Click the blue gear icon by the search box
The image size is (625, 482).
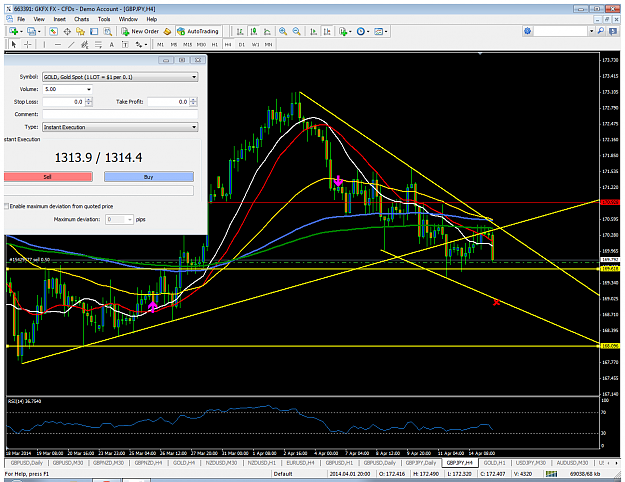(x=528, y=31)
